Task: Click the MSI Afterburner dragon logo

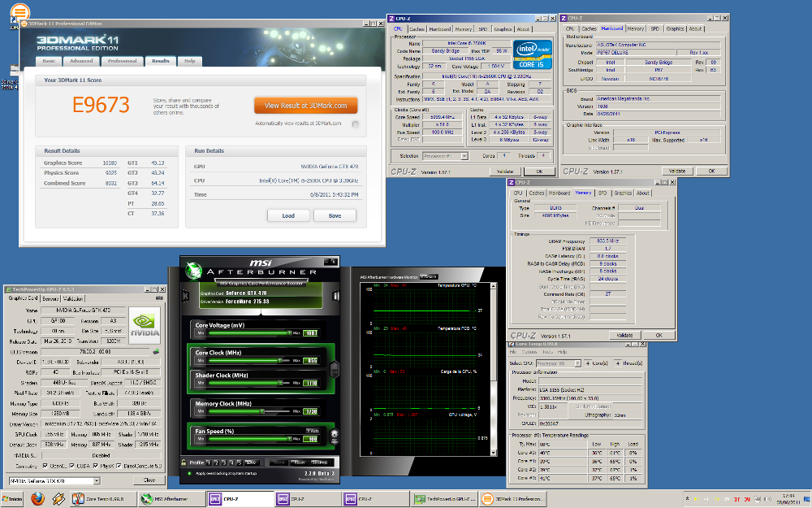Action: point(193,270)
